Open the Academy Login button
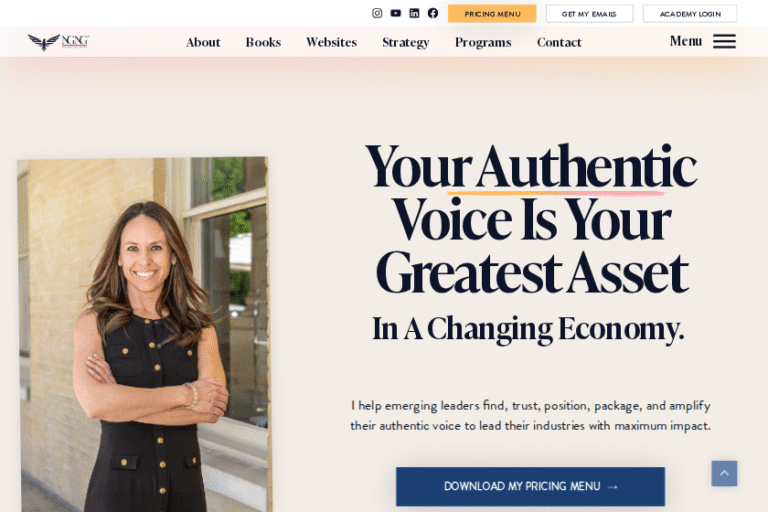This screenshot has height=512, width=768. 689,14
